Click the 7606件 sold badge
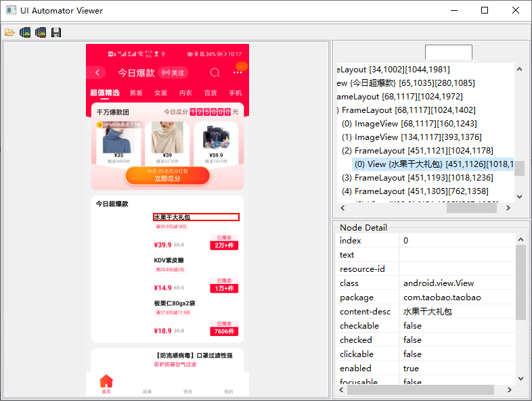 coord(224,331)
